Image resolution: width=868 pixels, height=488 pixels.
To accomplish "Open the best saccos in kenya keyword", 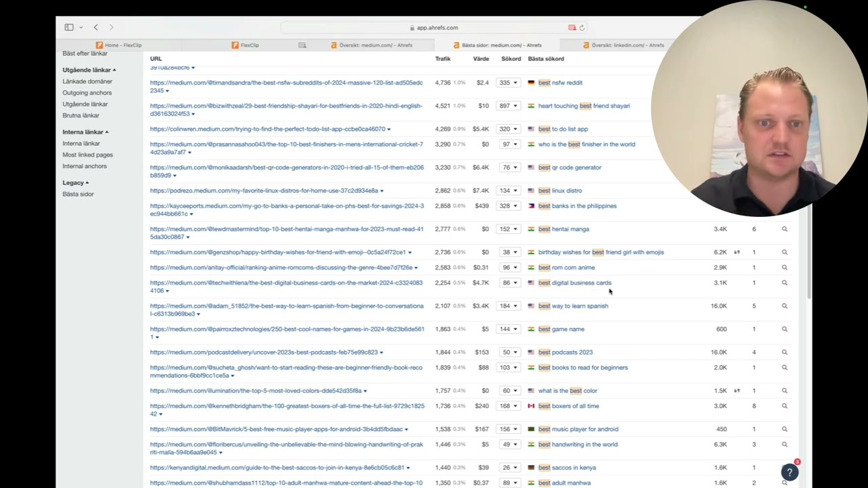I will click(x=567, y=468).
